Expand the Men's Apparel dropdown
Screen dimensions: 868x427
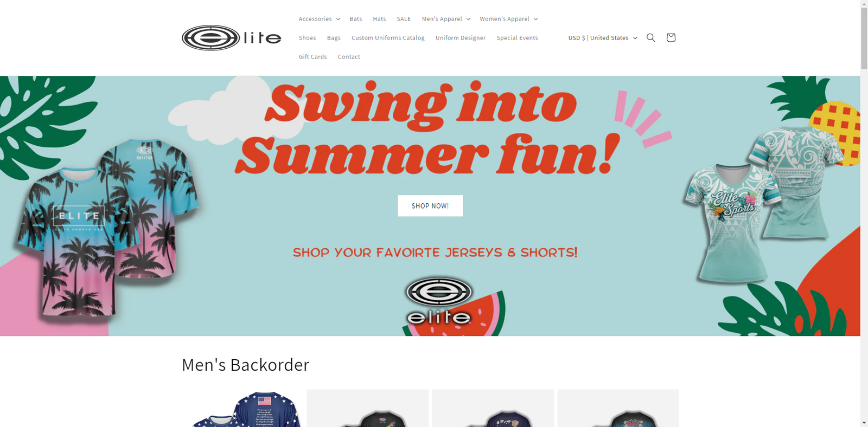click(446, 19)
